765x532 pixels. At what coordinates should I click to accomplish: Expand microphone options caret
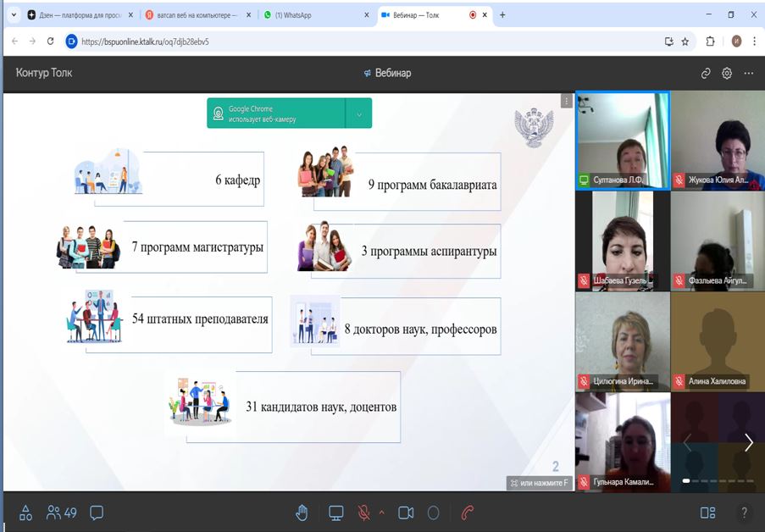pos(381,513)
